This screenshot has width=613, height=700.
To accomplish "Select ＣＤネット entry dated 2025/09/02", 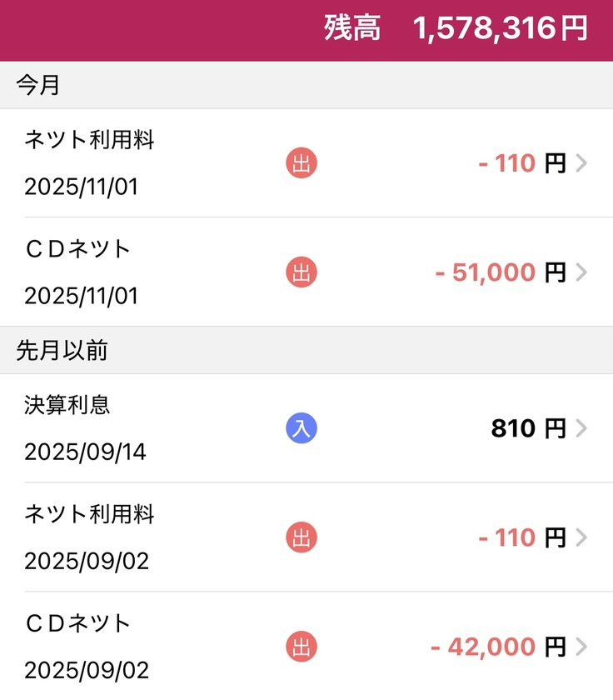I will pos(77,622).
